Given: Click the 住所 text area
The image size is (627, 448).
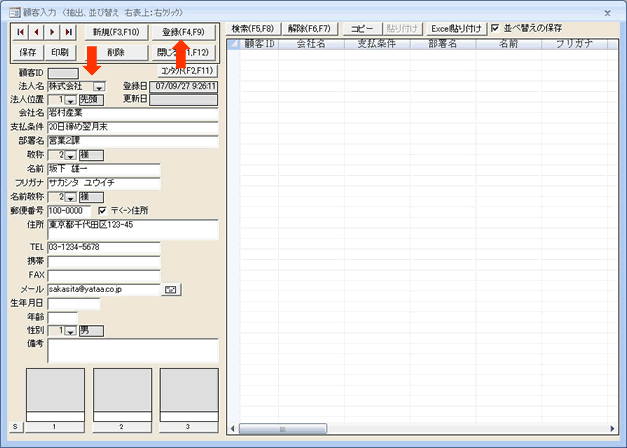Looking at the screenshot, I should [133, 229].
